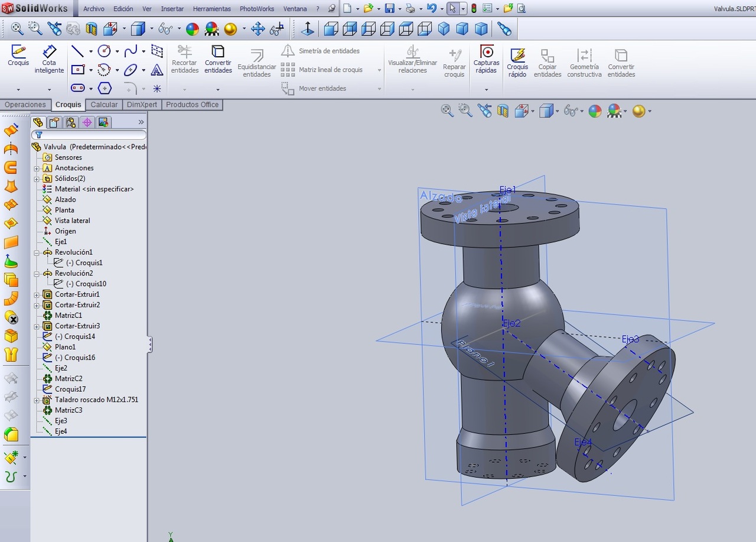Click Copiar entidades button

(x=548, y=63)
